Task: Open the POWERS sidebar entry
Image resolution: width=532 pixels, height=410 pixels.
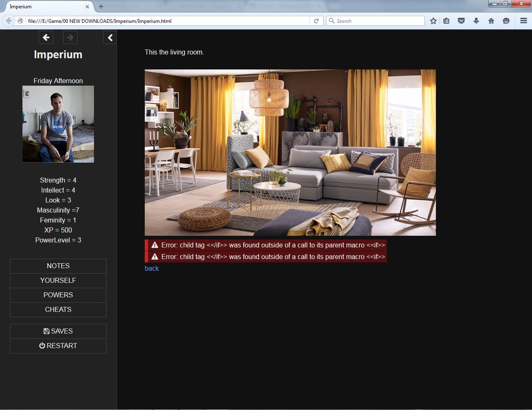Action: tap(58, 295)
